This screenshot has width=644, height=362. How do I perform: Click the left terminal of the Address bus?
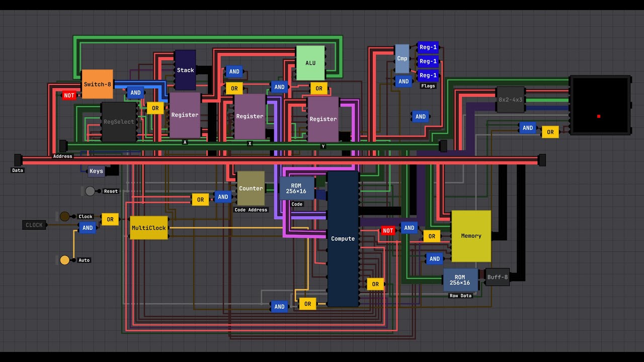[63, 146]
